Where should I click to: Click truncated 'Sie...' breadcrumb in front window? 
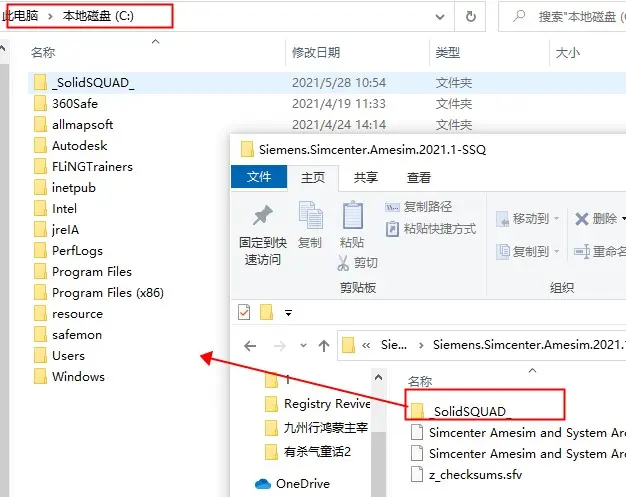click(394, 345)
